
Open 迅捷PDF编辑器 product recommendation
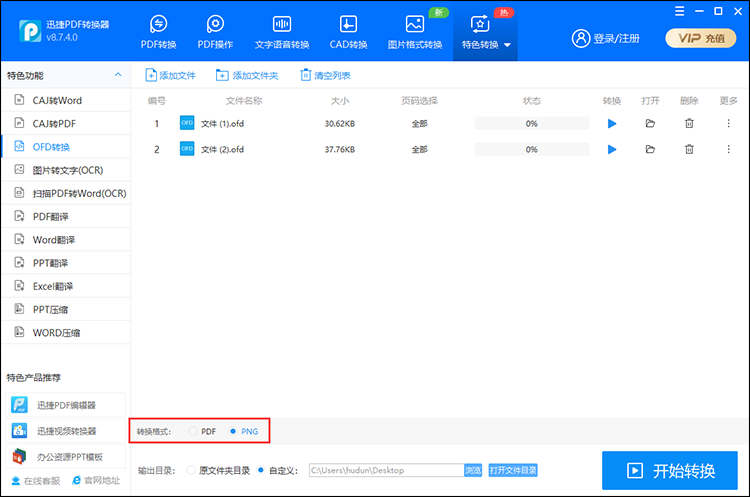point(66,405)
